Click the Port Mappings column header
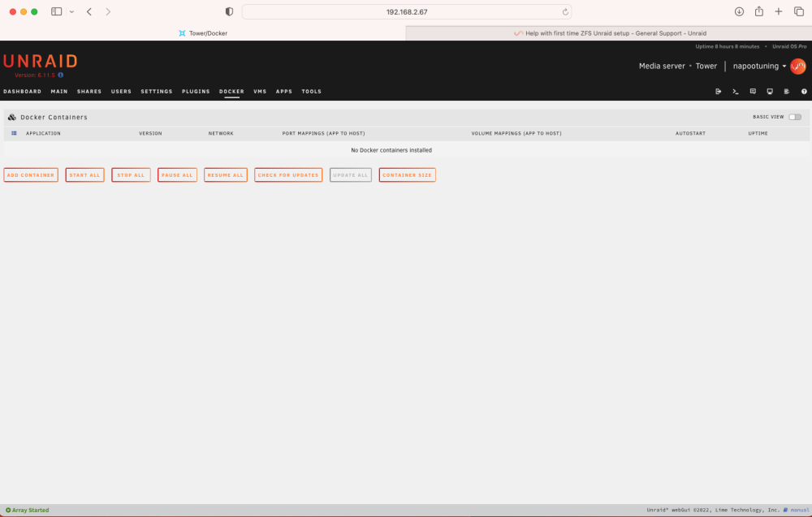 [323, 134]
